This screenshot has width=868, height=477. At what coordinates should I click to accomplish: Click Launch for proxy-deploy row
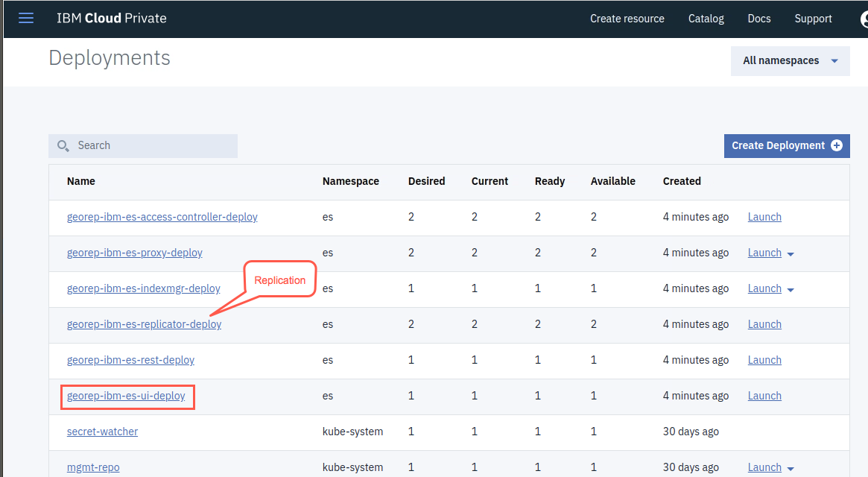click(x=764, y=253)
